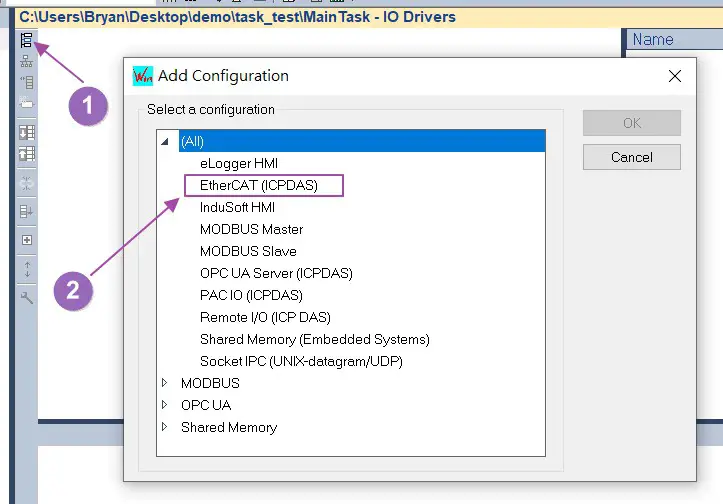Select Remote I/O (ICP DAS) configuration

coord(265,317)
